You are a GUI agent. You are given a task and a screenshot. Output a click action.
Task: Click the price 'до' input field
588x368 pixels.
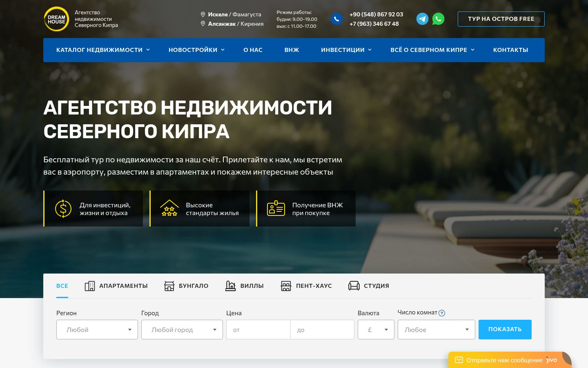coord(323,330)
